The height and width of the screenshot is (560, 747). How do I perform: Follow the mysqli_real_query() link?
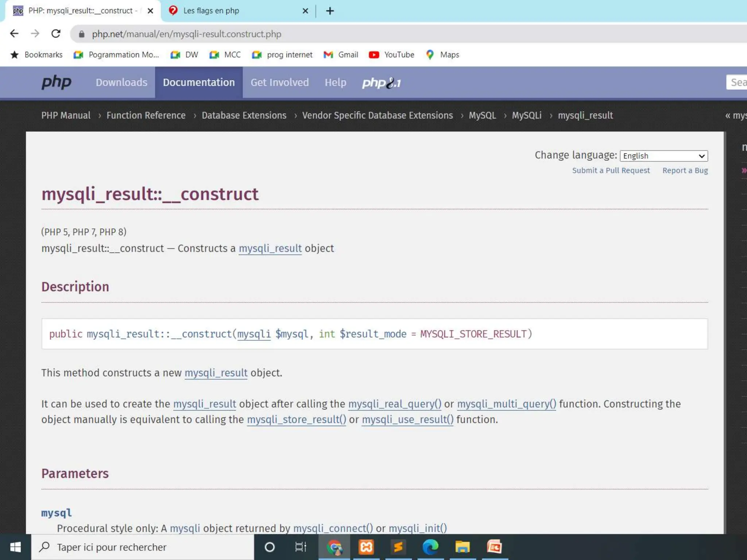click(394, 404)
